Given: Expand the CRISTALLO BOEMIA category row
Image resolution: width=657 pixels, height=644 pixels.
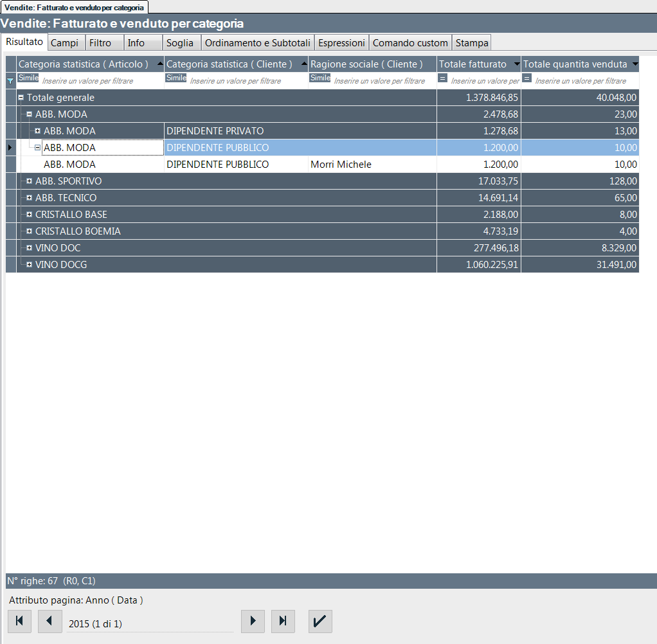Looking at the screenshot, I should 29,231.
